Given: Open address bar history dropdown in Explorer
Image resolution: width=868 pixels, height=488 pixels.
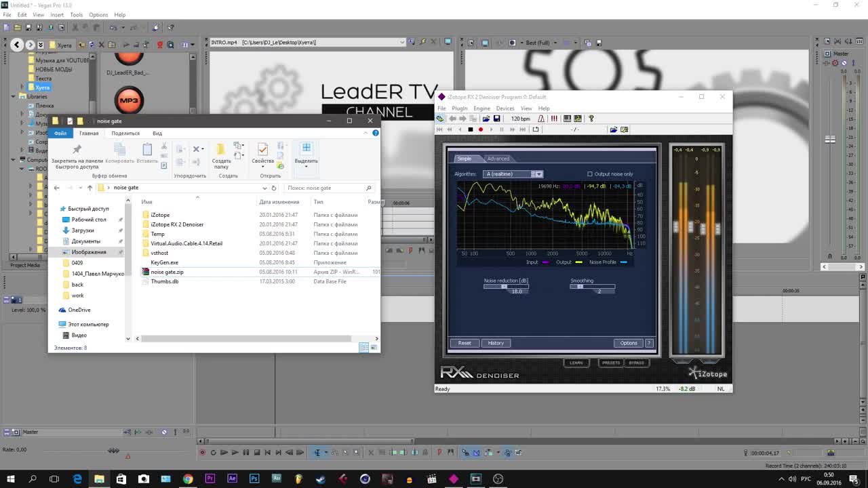Looking at the screenshot, I should [x=264, y=188].
